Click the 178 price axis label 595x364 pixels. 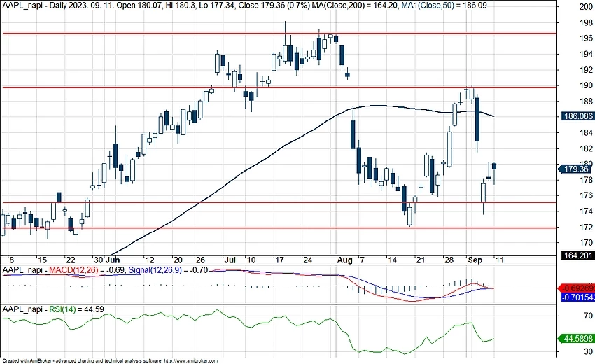586,179
